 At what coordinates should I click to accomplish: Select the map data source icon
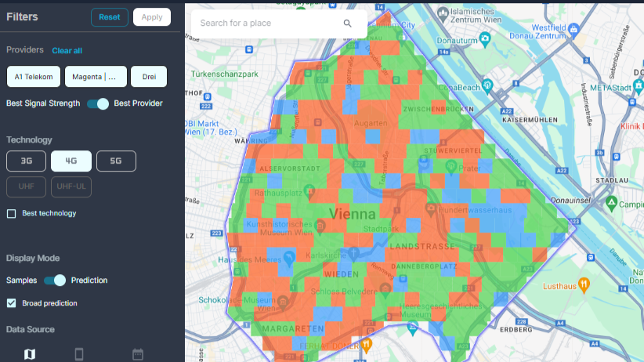coord(30,354)
